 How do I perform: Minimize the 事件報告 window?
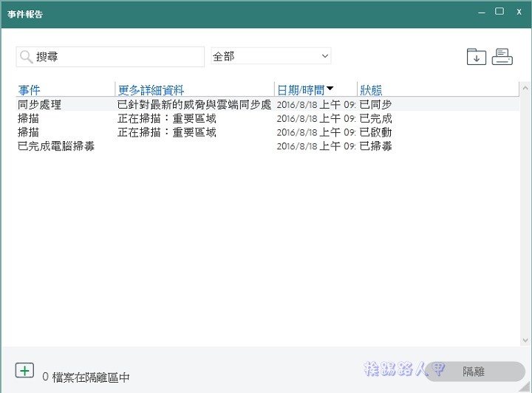(482, 13)
